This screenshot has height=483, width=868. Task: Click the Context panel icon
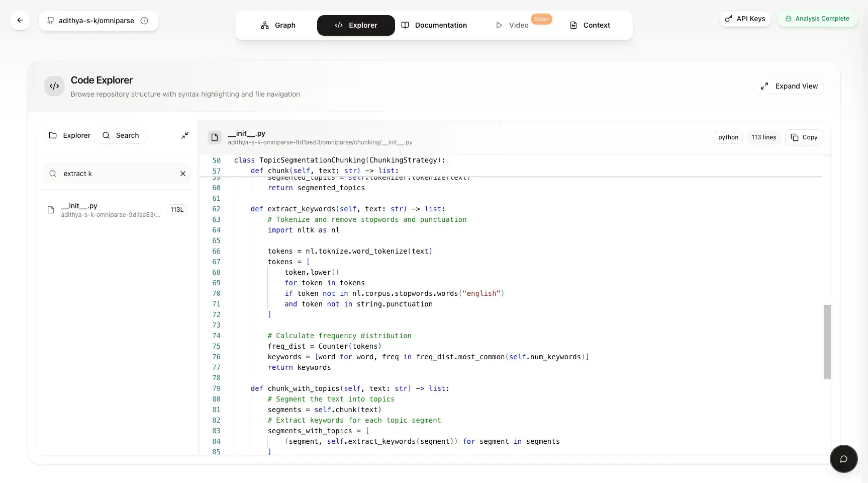[x=573, y=25]
